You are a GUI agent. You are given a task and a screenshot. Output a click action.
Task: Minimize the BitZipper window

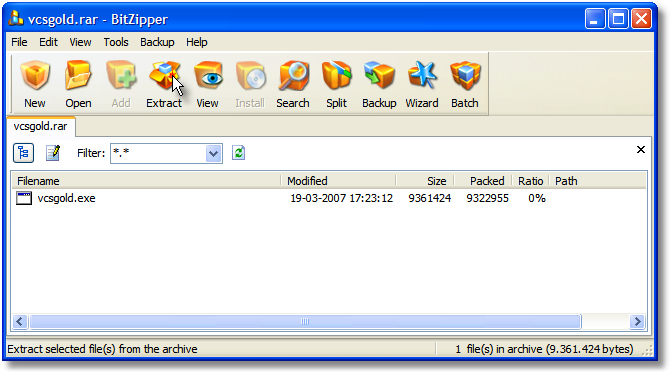point(594,19)
